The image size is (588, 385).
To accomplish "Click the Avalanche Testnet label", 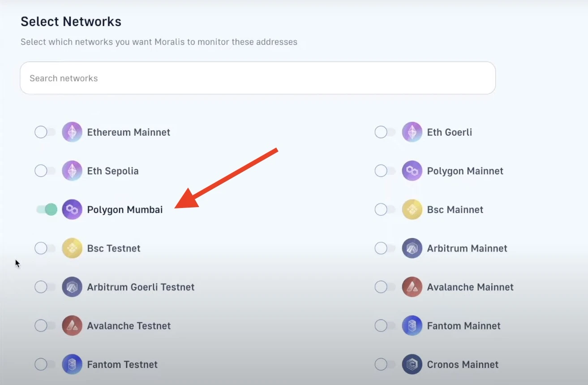I will pos(129,326).
